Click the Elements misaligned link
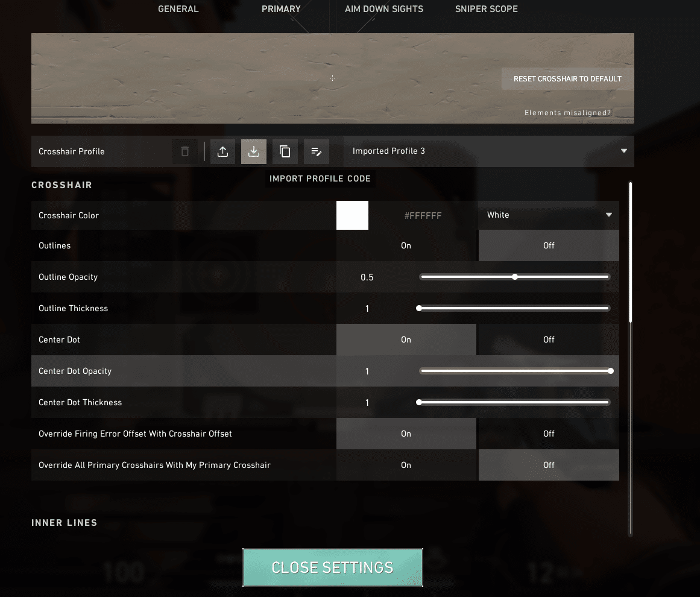This screenshot has height=597, width=700. 567,113
